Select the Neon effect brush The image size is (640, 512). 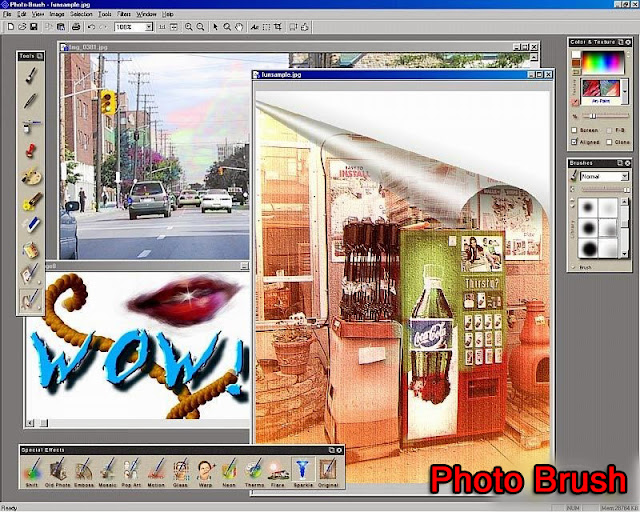tap(229, 472)
